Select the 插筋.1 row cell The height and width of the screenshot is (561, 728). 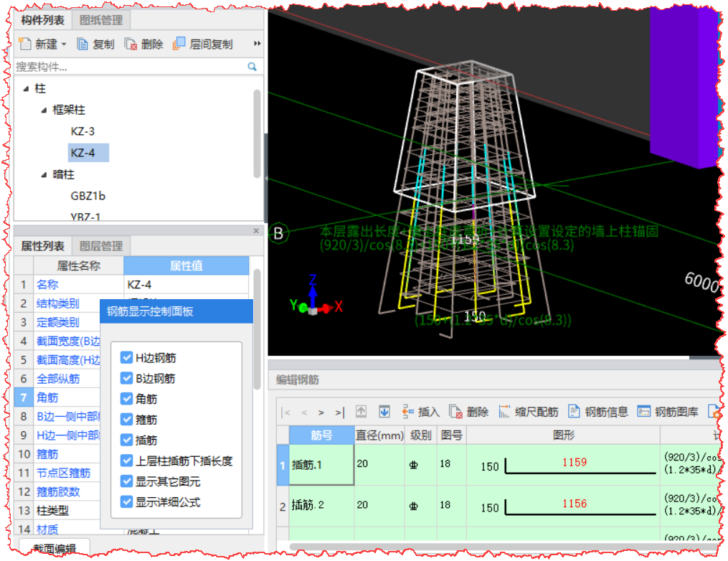click(322, 466)
